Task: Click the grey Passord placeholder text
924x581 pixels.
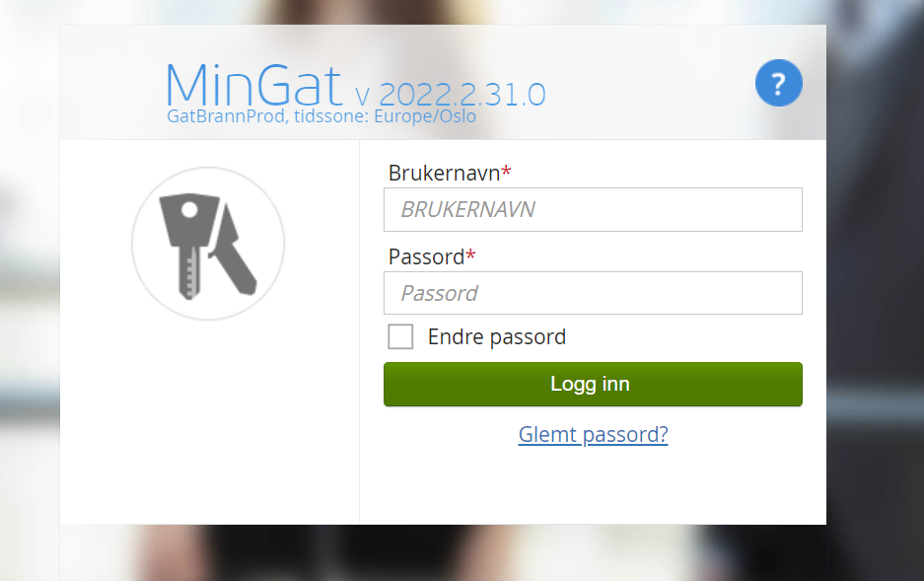Action: click(440, 293)
